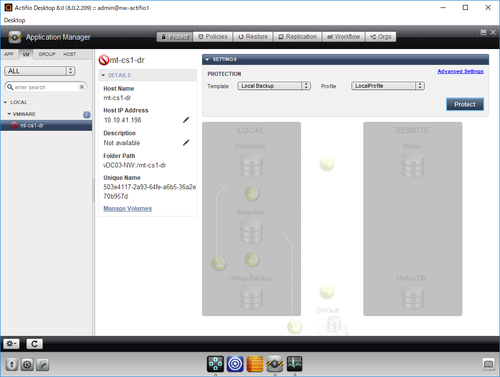Click the Folder Path value vDC03-NW:/mt-cs1-dr
The image size is (500, 377).
[x=134, y=165]
